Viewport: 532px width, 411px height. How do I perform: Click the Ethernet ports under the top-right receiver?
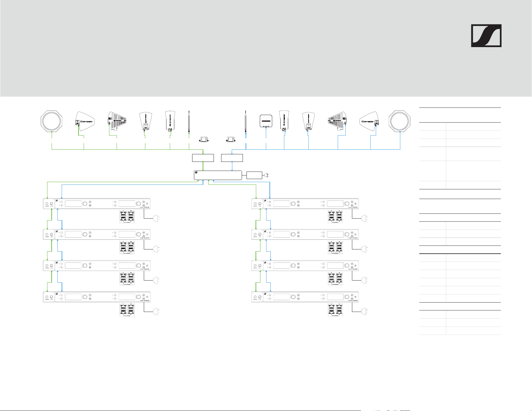(336, 217)
